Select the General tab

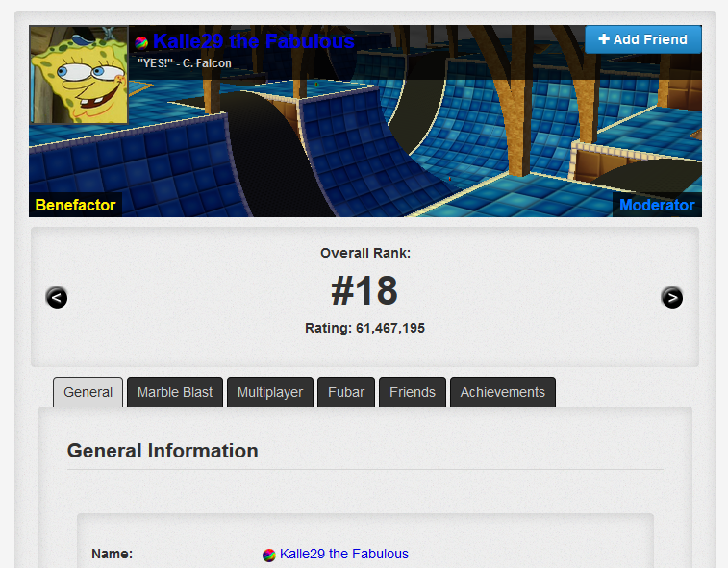pyautogui.click(x=88, y=392)
